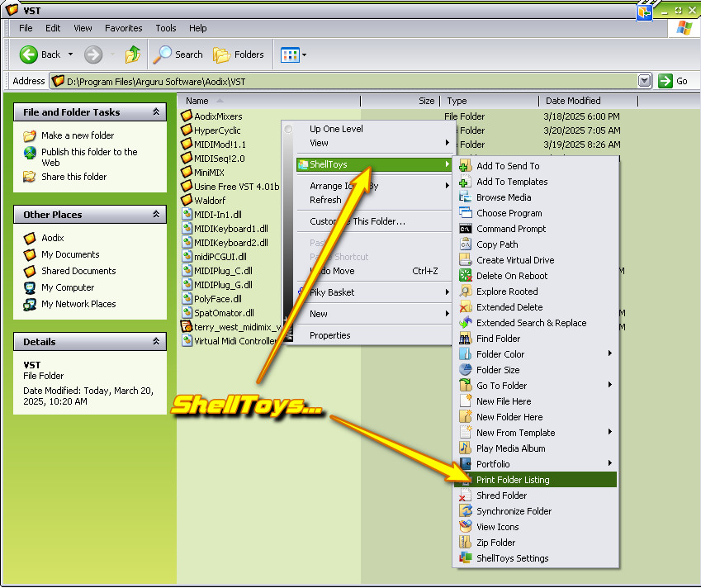The width and height of the screenshot is (701, 588).
Task: Click Share this folder link
Action: pyautogui.click(x=73, y=177)
